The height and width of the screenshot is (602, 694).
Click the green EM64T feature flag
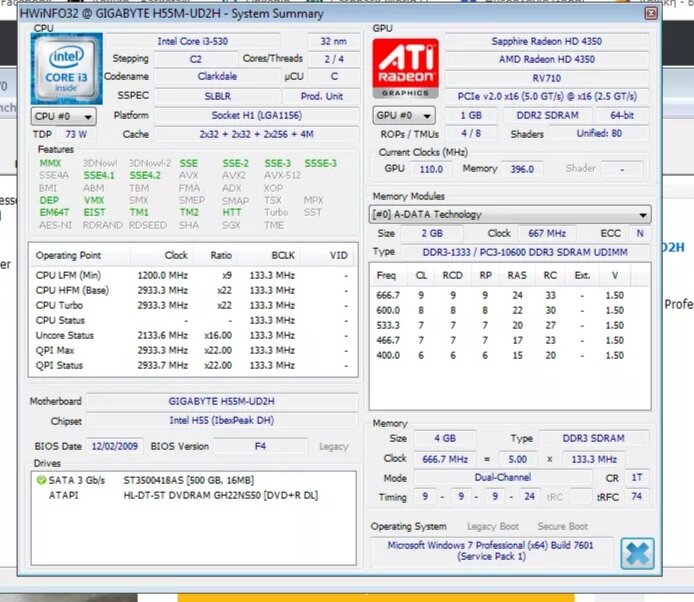54,212
